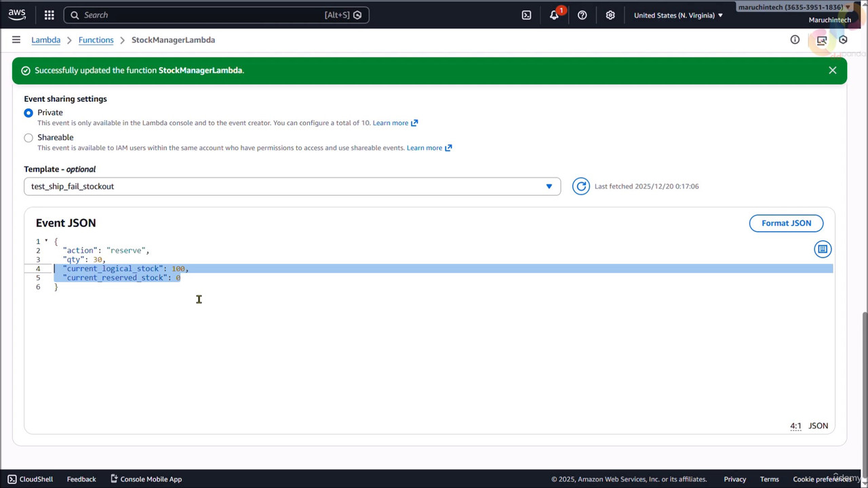Click the Event JSON heading
This screenshot has height=488, width=868.
[x=66, y=223]
